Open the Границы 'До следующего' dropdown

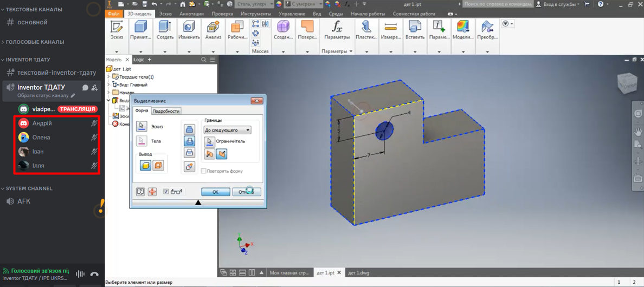(227, 130)
